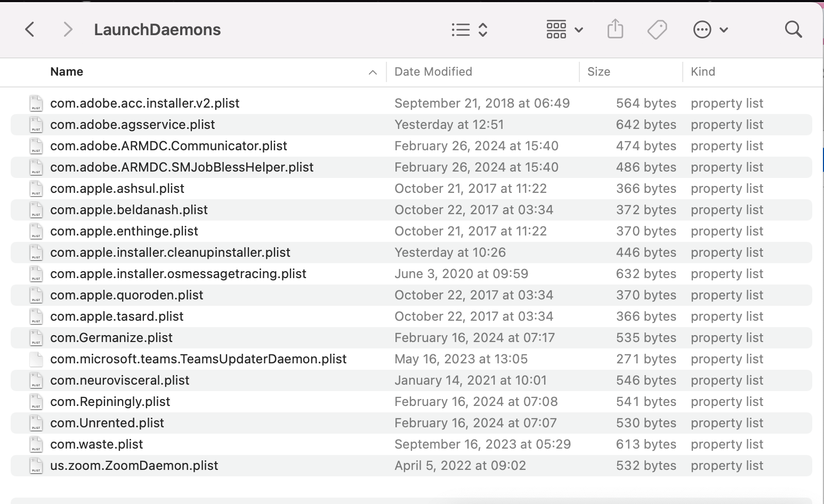Sort files by Date Modified column
The image size is (824, 504).
[x=433, y=72]
